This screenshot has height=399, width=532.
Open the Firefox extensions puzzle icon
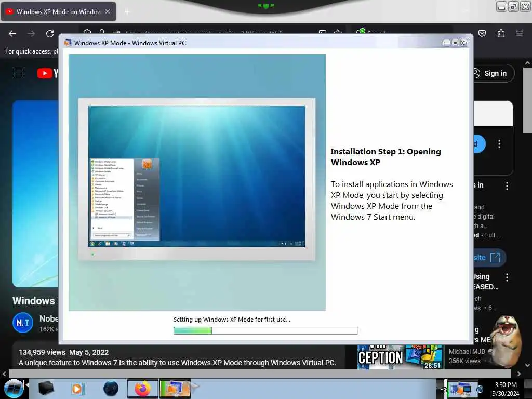(x=501, y=33)
